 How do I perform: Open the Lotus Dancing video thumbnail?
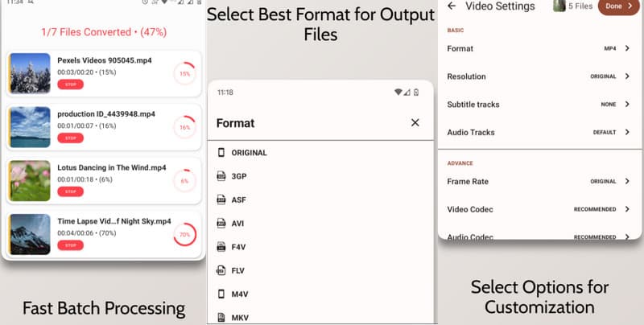coord(30,180)
